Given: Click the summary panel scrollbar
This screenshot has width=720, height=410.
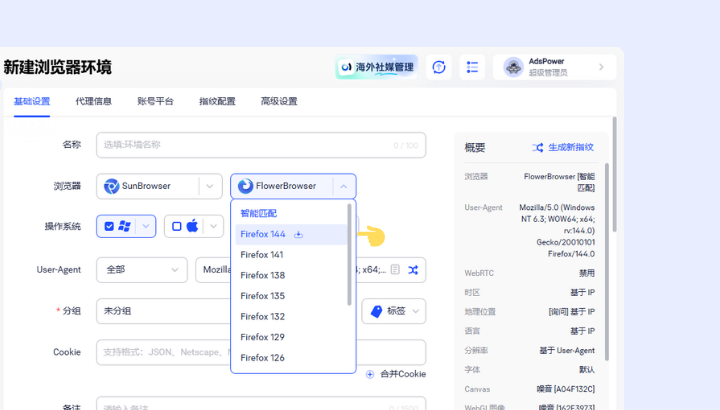Looking at the screenshot, I should pos(607,262).
